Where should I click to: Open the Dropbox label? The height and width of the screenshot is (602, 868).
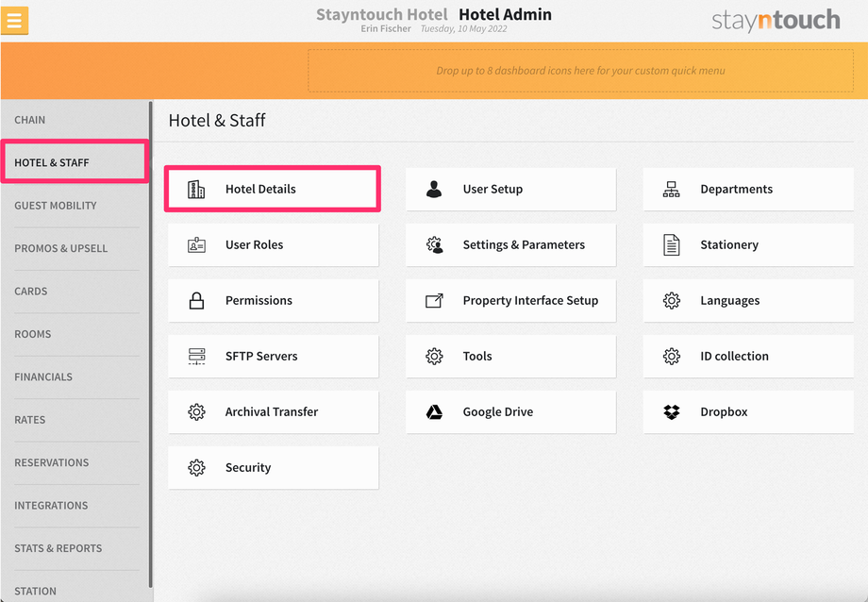pyautogui.click(x=724, y=412)
